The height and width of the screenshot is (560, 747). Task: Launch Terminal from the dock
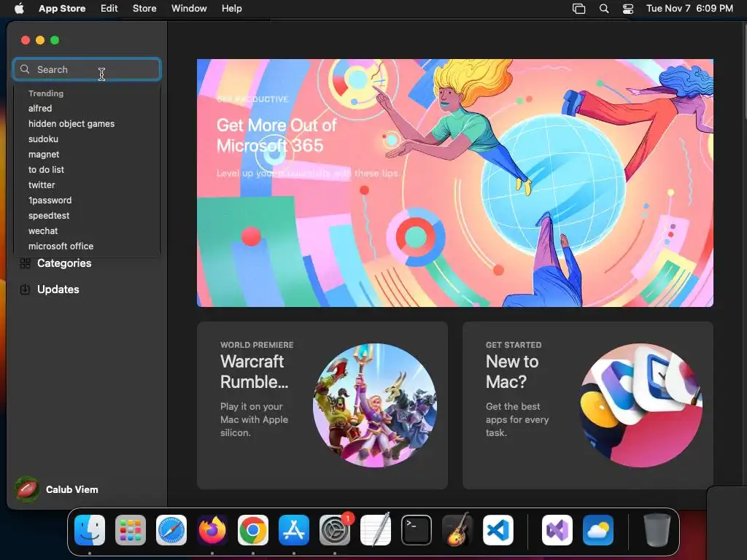tap(417, 530)
